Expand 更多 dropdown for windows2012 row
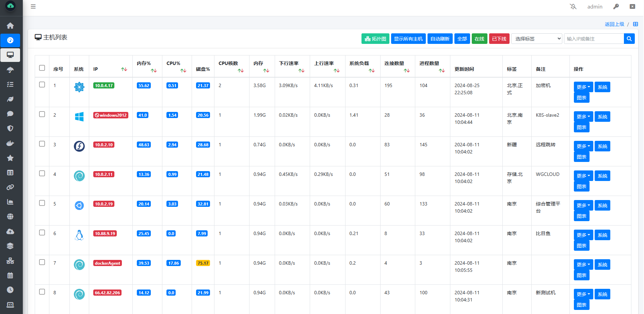 click(x=583, y=117)
